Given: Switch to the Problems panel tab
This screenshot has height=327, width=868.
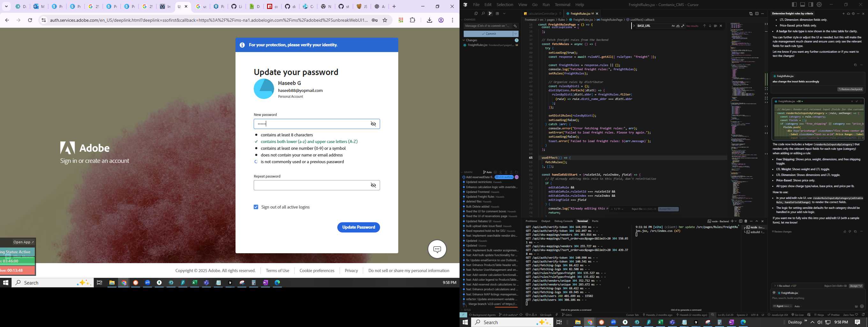Looking at the screenshot, I should point(531,221).
